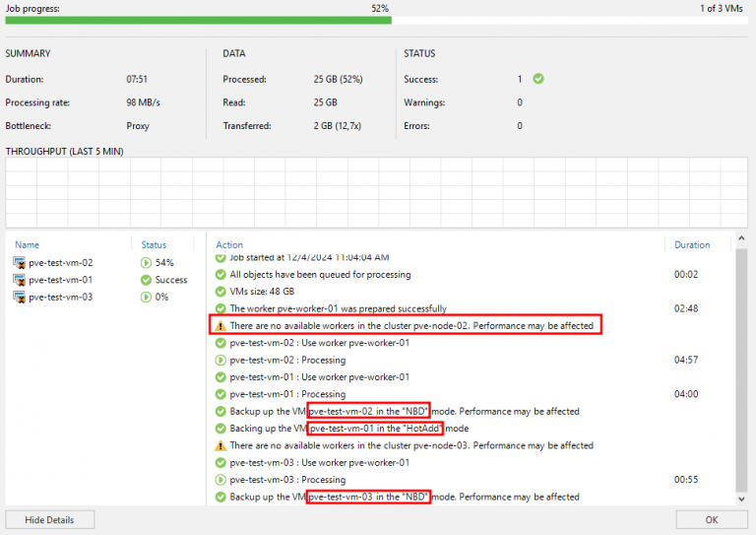The width and height of the screenshot is (756, 535).
Task: Click check icon for 'pve-test-vm-01 : Processing'
Action: tap(220, 394)
